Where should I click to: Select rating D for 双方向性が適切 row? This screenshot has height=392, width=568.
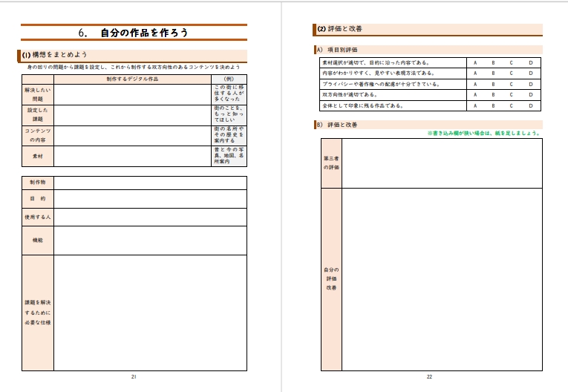pyautogui.click(x=531, y=95)
